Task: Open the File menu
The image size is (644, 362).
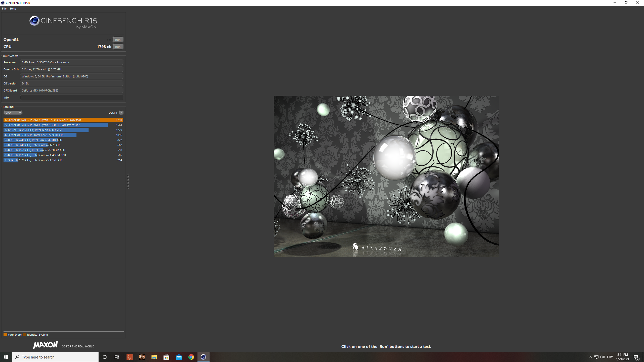Action: [x=4, y=9]
